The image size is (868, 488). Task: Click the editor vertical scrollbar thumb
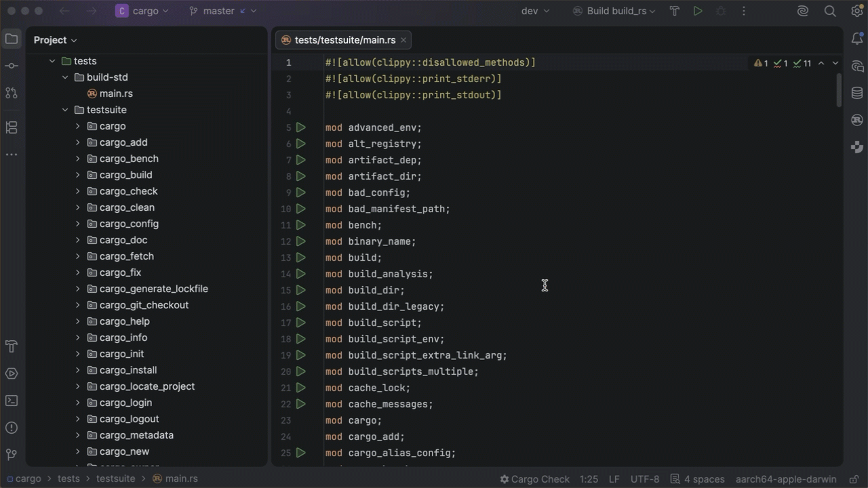(x=839, y=89)
